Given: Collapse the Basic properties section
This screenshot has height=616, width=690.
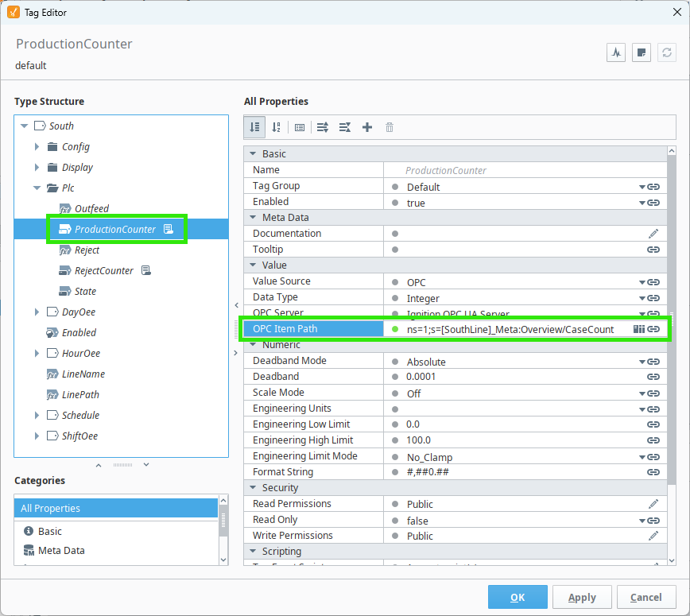Looking at the screenshot, I should 254,154.
